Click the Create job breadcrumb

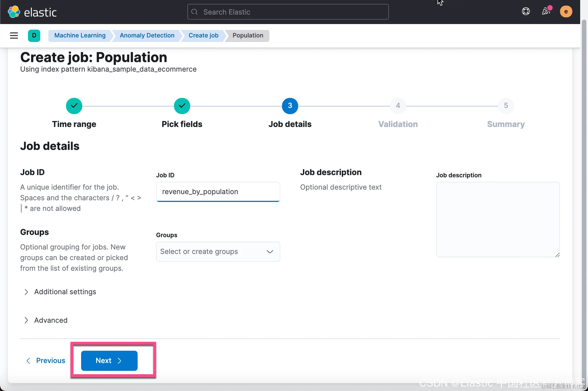pyautogui.click(x=203, y=36)
